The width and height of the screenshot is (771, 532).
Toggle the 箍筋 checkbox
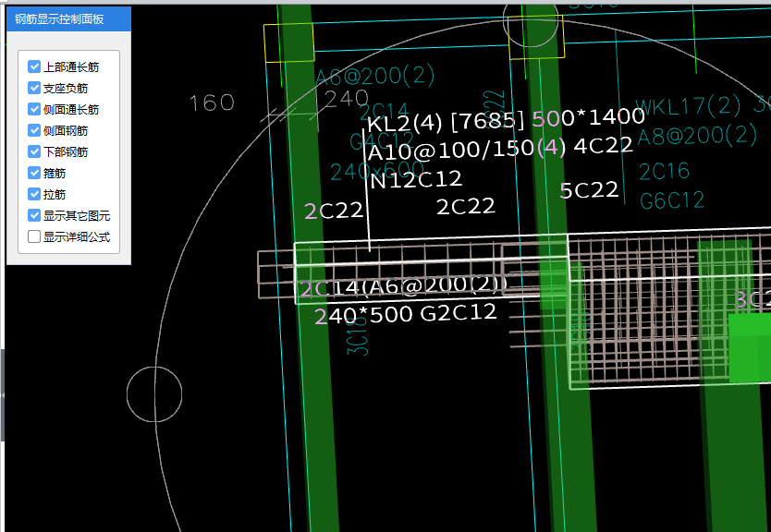tap(34, 173)
